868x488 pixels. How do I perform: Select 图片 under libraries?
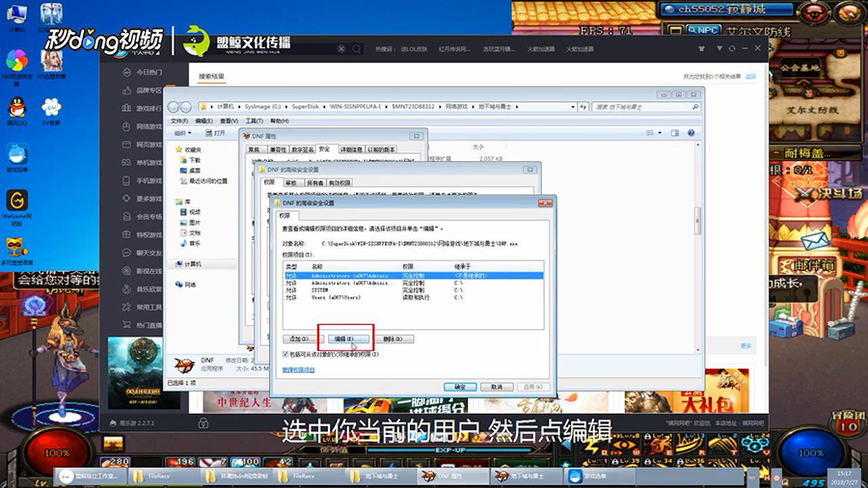tap(190, 223)
